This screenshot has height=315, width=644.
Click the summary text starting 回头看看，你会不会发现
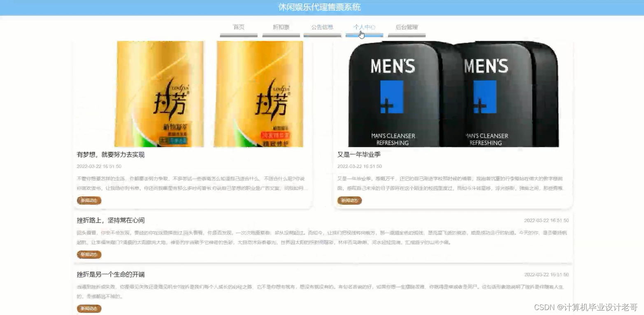(322, 238)
